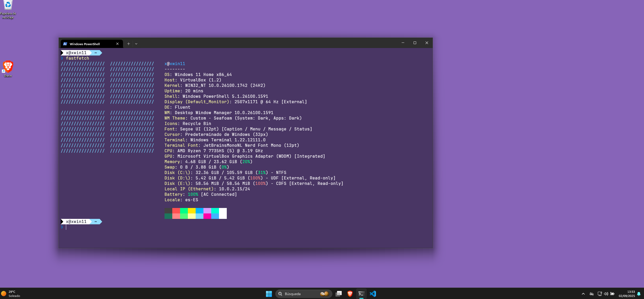Open the Windows Start menu
The image size is (644, 299).
click(x=269, y=294)
